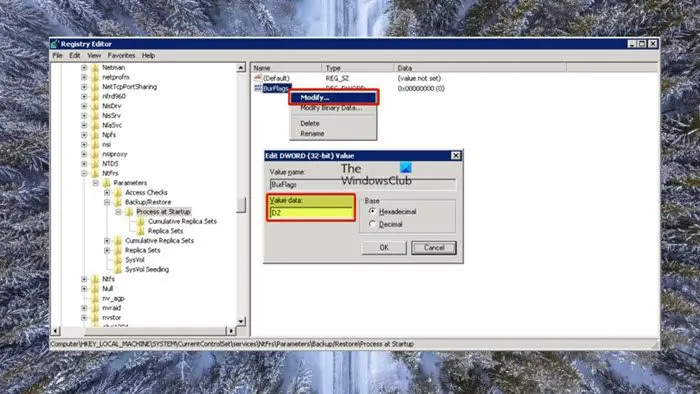This screenshot has width=700, height=394.
Task: Click the NisDrv folder icon
Action: [x=95, y=106]
